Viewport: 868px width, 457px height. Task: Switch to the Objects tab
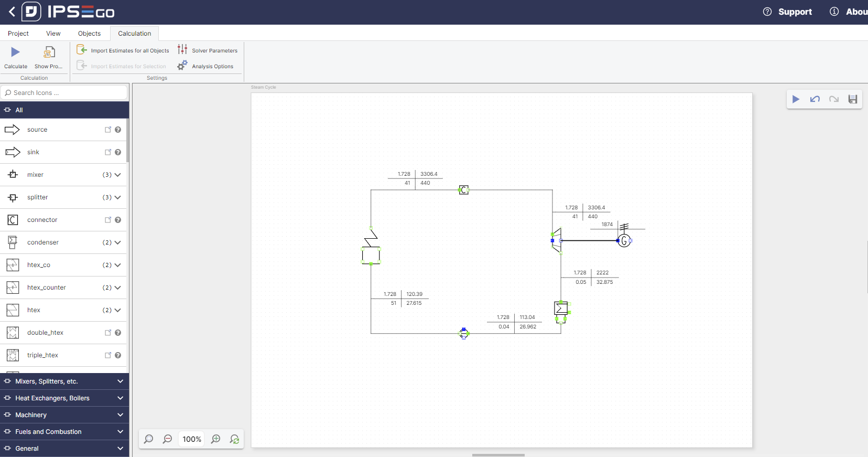pyautogui.click(x=89, y=34)
